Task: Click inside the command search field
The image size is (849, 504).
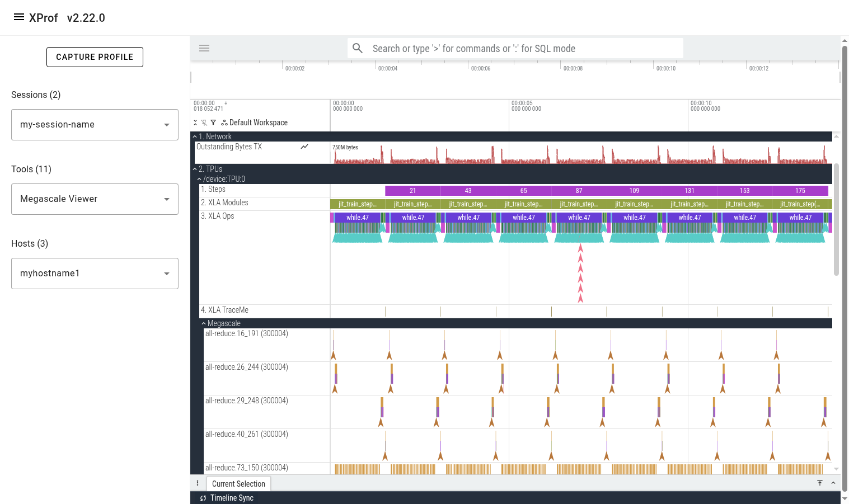Action: tap(504, 48)
